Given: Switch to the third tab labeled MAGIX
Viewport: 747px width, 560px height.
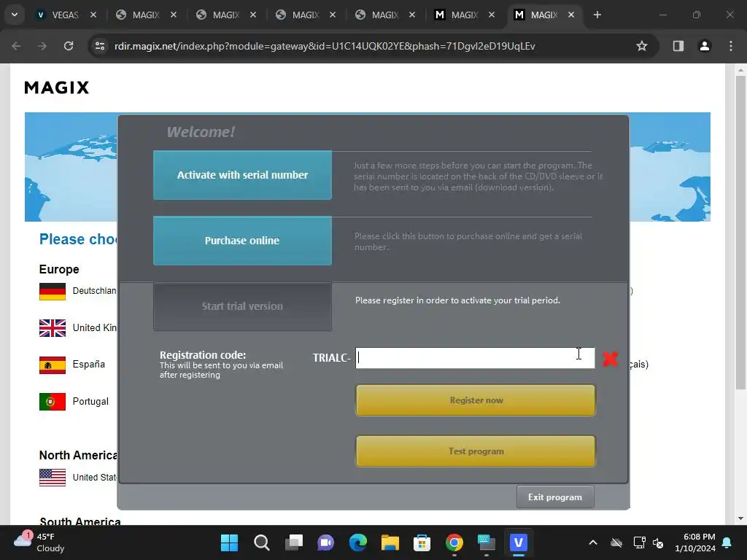Looking at the screenshot, I should (x=226, y=15).
